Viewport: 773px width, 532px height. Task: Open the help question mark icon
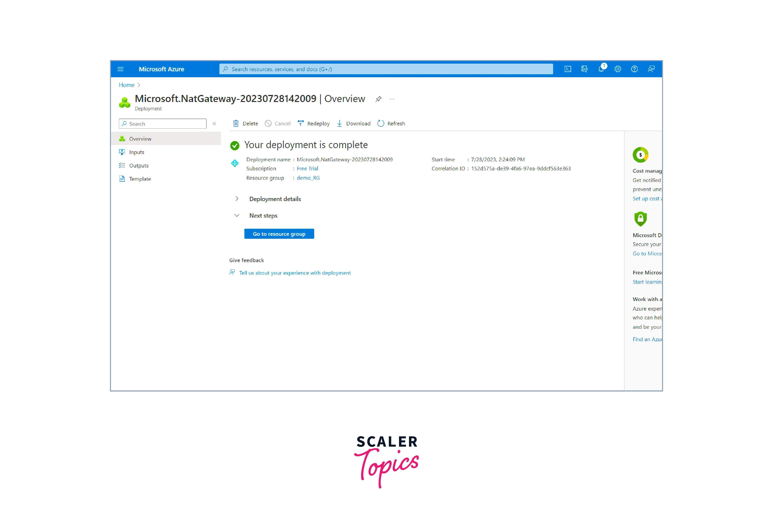tap(634, 69)
